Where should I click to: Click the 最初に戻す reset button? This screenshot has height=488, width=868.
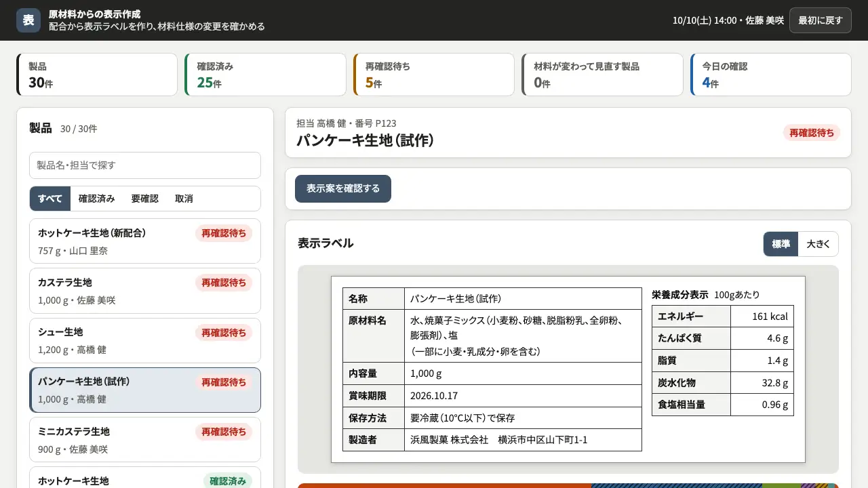(x=820, y=20)
